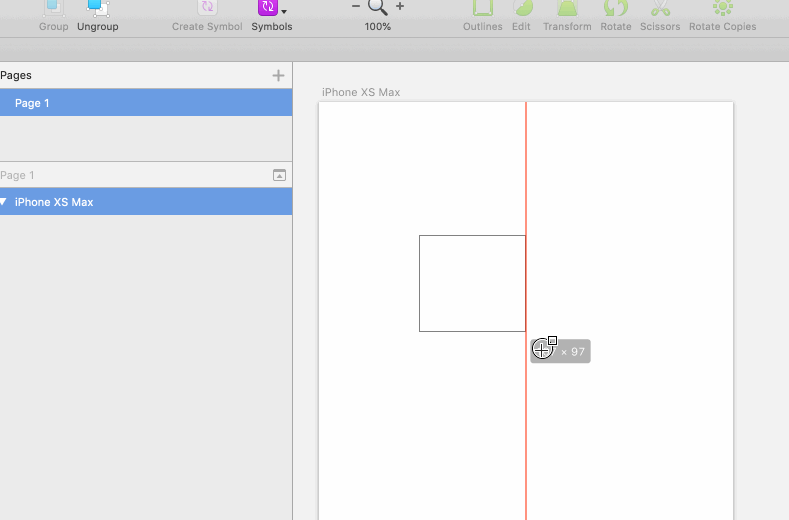
Task: Click the Outlines tool icon
Action: click(482, 8)
